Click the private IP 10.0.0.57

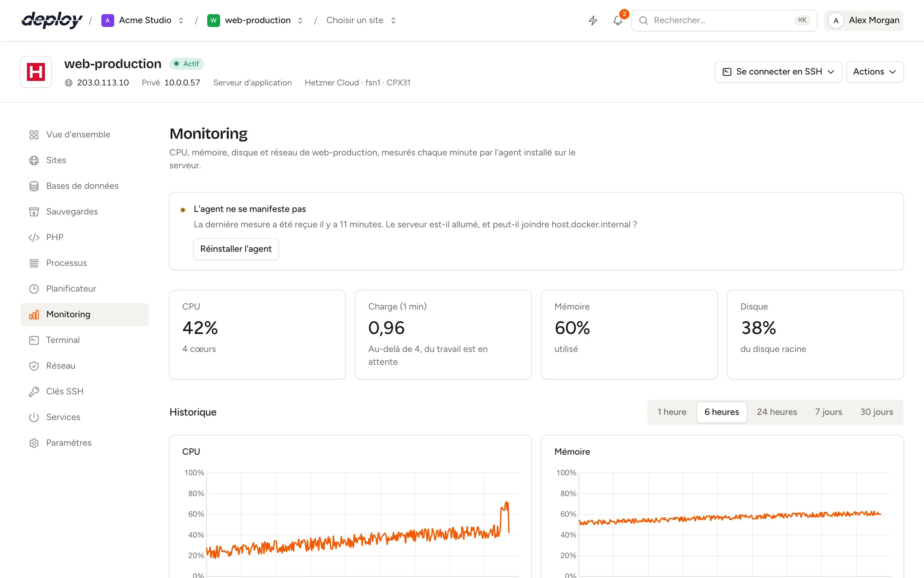coord(182,83)
